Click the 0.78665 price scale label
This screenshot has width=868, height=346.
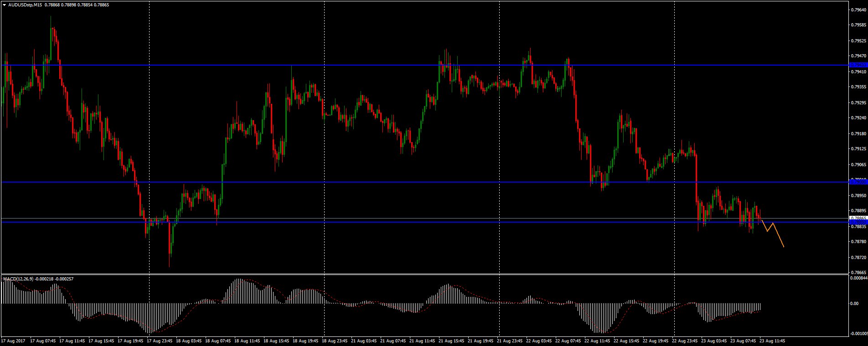(x=859, y=273)
